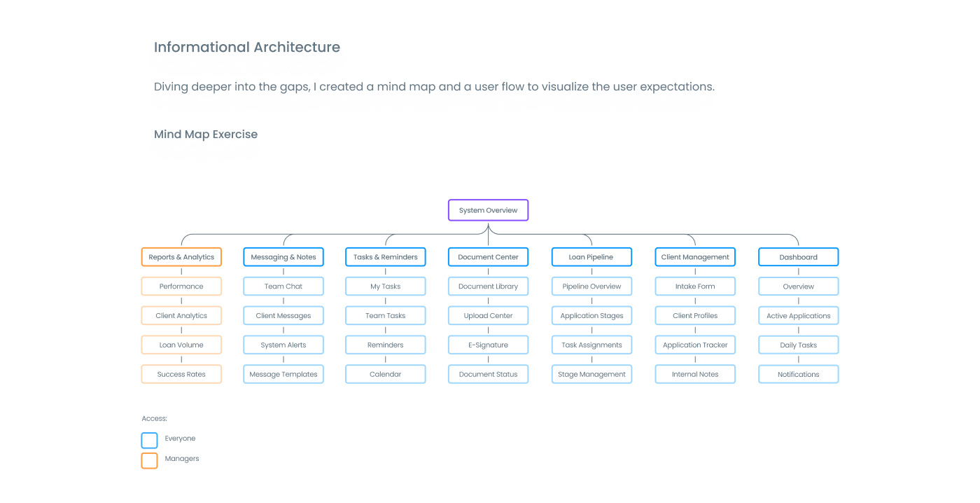Screen dimensions: 980x503
Task: Select the Reports & Analytics node
Action: 181,257
